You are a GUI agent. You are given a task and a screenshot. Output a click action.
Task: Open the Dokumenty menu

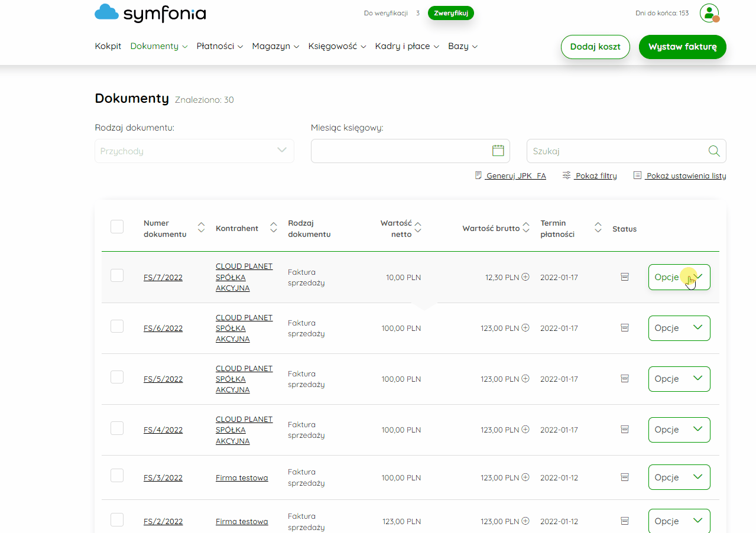point(159,46)
